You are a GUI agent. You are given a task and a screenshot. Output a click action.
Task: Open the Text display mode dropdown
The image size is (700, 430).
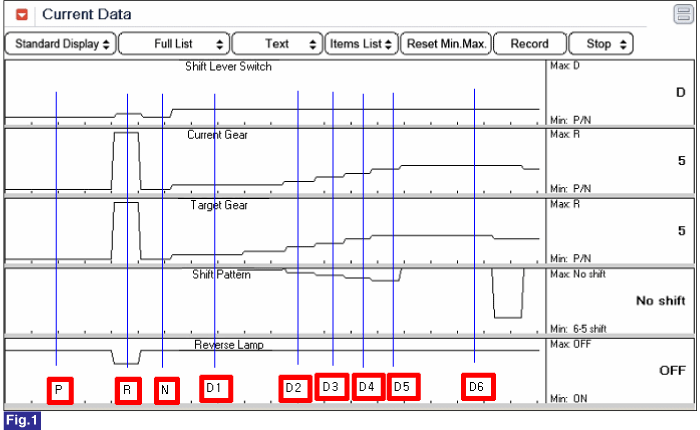coord(277,44)
